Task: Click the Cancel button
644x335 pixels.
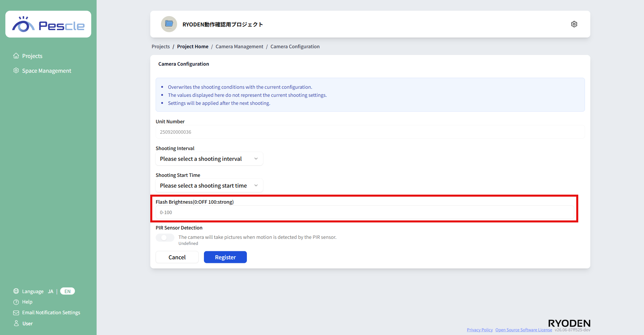Action: coord(177,257)
